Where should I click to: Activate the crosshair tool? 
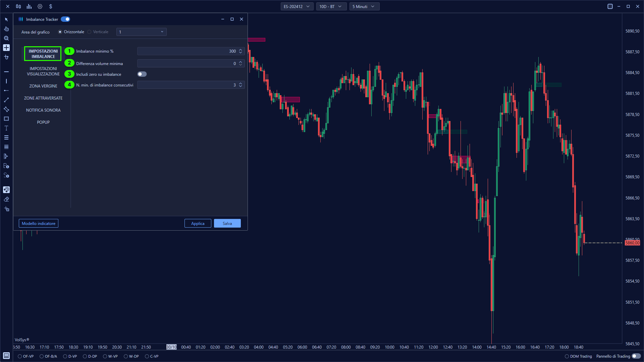coord(6,48)
